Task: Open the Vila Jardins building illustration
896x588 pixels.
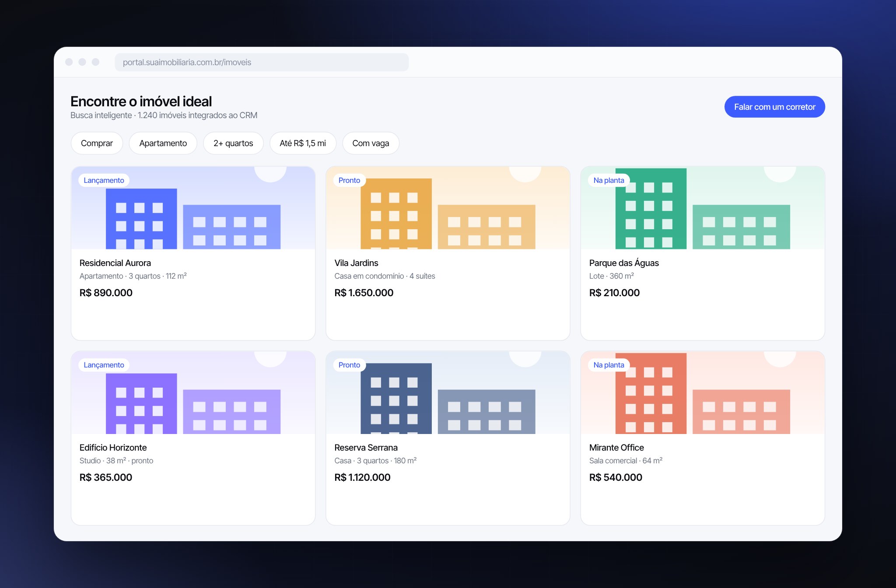Action: (x=448, y=208)
